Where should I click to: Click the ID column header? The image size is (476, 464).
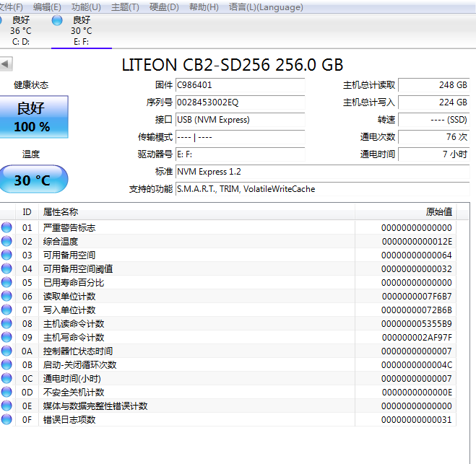[x=27, y=211]
